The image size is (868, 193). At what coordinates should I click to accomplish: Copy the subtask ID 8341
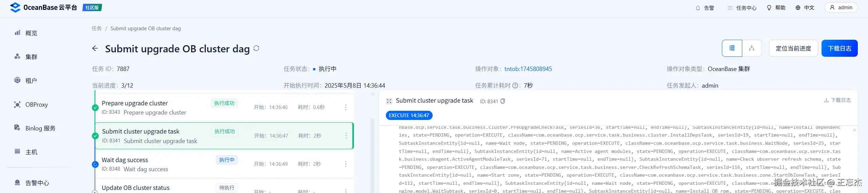pos(502,101)
